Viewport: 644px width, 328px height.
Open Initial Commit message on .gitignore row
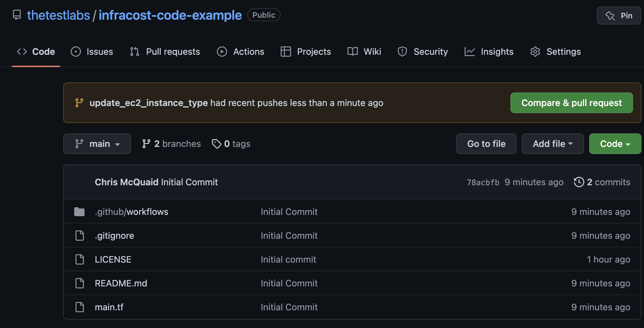point(289,236)
